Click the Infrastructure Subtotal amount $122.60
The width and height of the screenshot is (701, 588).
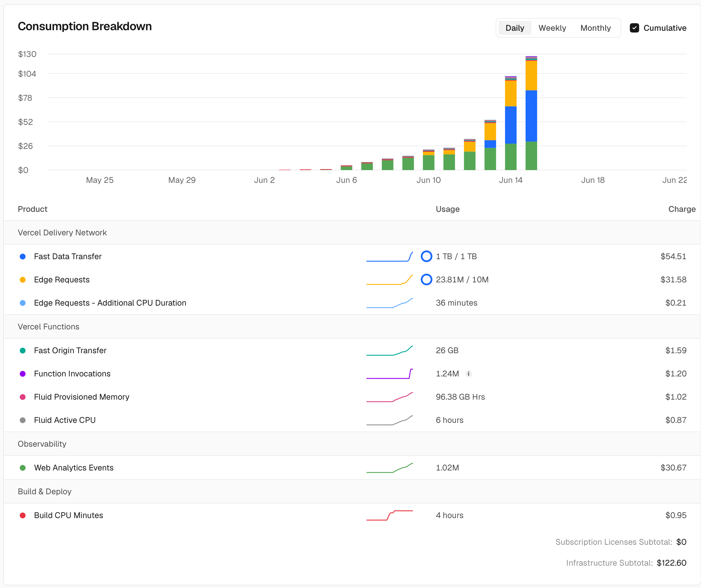click(x=671, y=563)
